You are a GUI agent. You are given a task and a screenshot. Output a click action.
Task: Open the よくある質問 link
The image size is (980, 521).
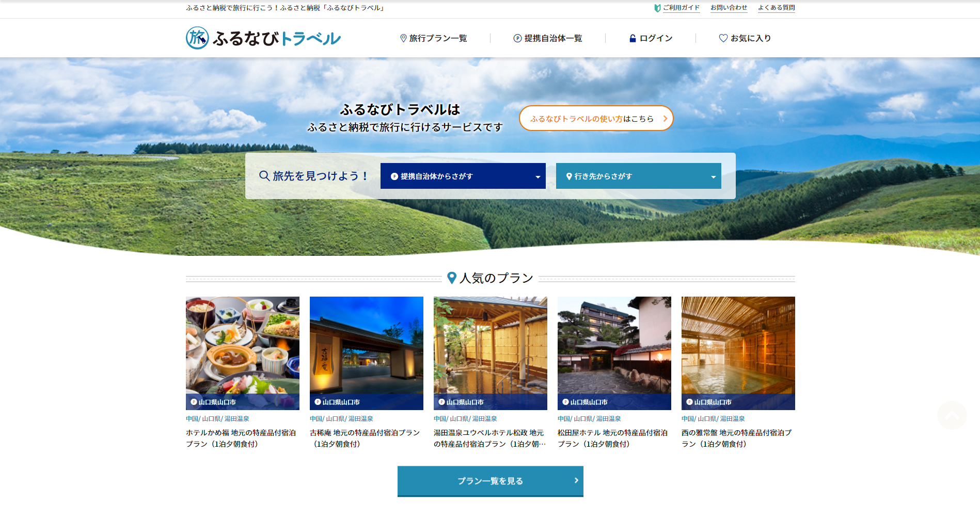coord(777,8)
